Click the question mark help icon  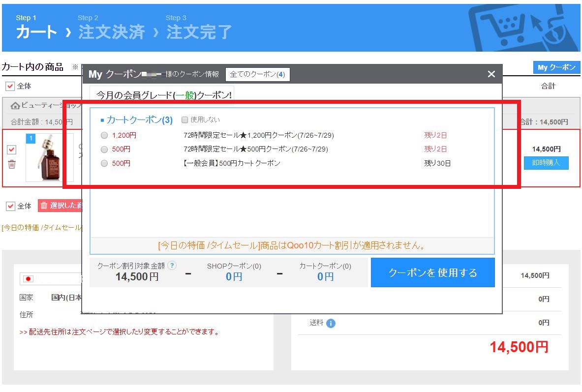click(172, 266)
